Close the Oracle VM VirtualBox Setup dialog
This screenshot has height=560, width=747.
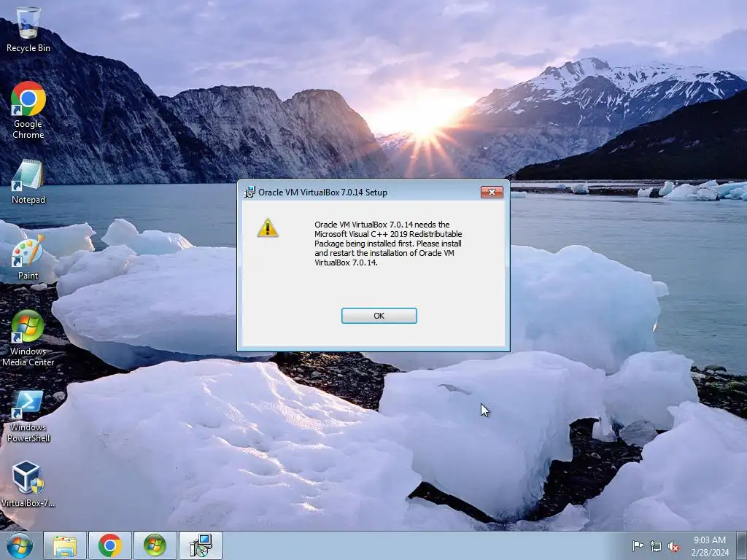pos(492,192)
